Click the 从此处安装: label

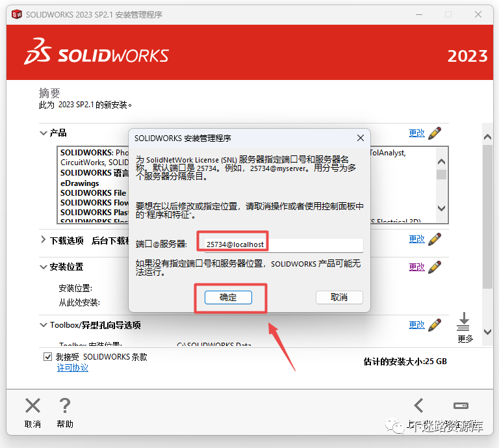79,302
